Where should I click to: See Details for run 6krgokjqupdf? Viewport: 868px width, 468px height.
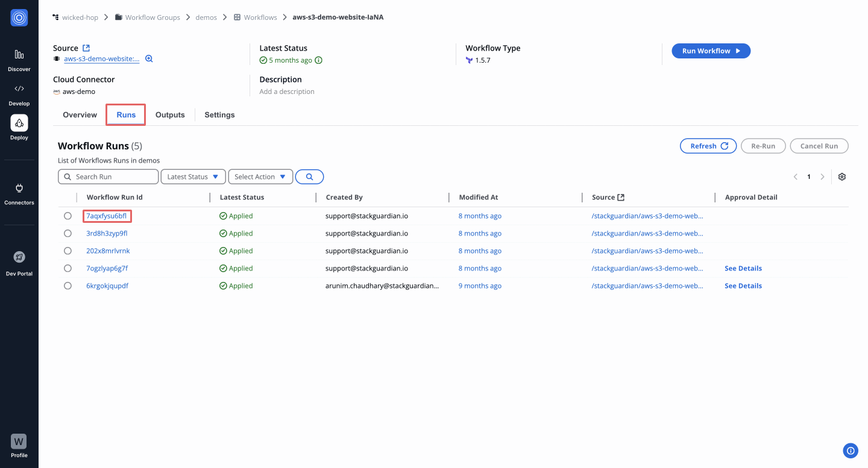743,285
